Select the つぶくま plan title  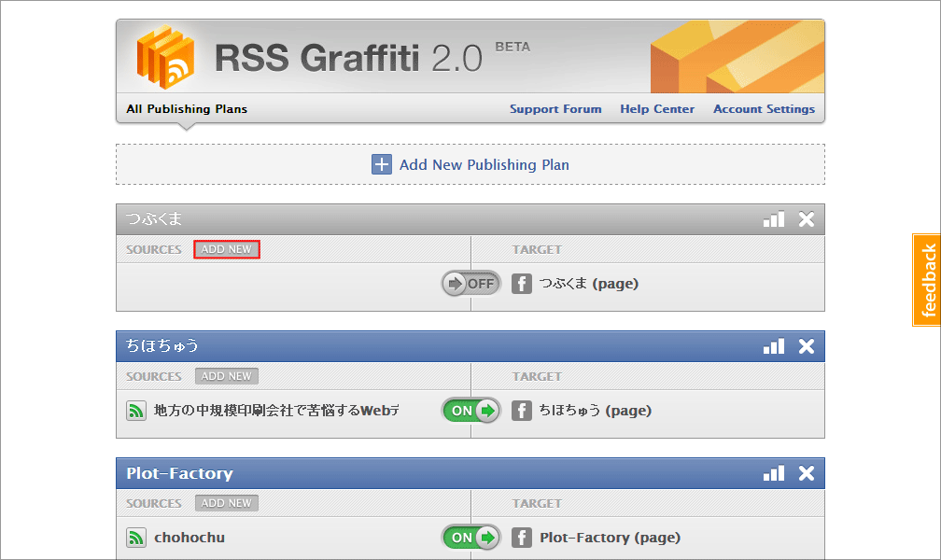coord(154,219)
